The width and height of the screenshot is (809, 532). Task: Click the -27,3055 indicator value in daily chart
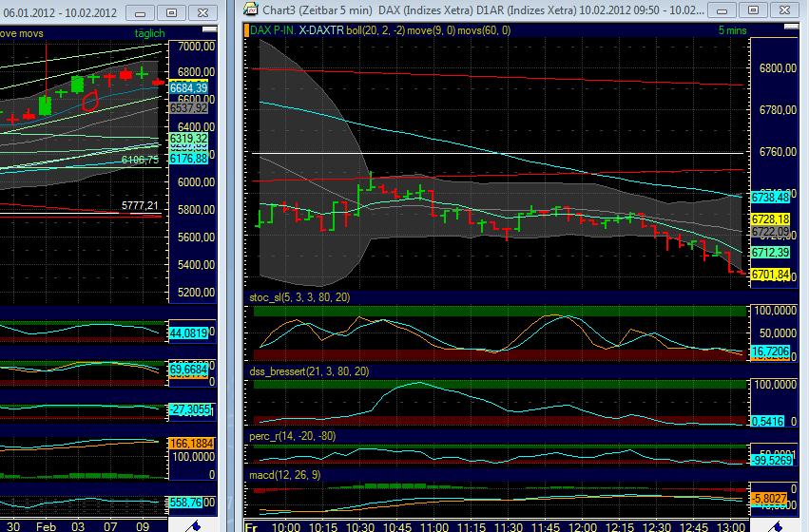(x=190, y=409)
